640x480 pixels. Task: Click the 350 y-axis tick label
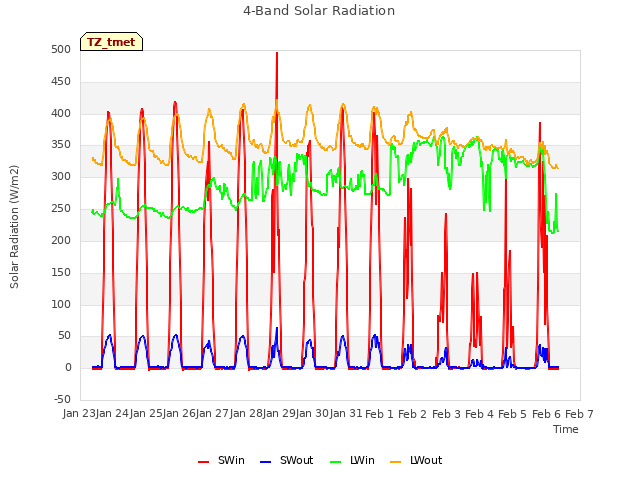[61, 144]
